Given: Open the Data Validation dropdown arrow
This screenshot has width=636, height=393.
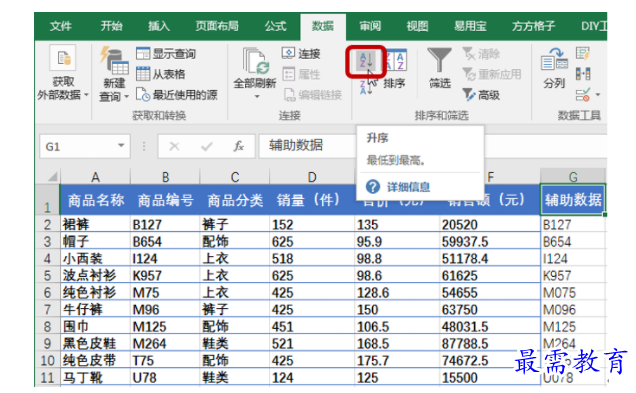Looking at the screenshot, I should point(598,95).
